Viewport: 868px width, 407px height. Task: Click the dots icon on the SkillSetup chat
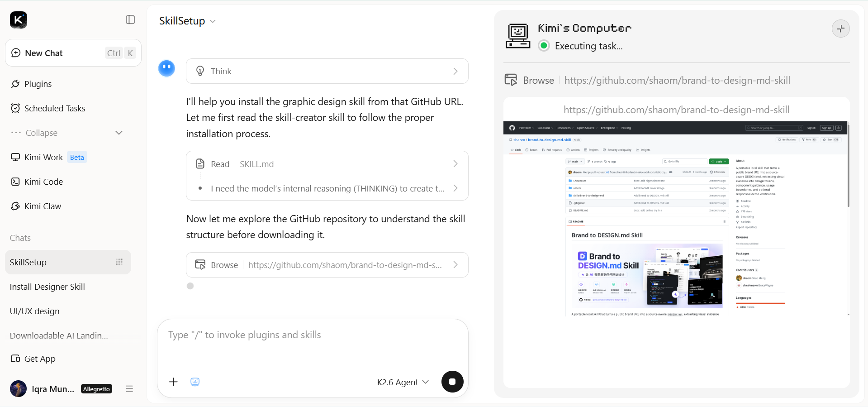(x=119, y=262)
